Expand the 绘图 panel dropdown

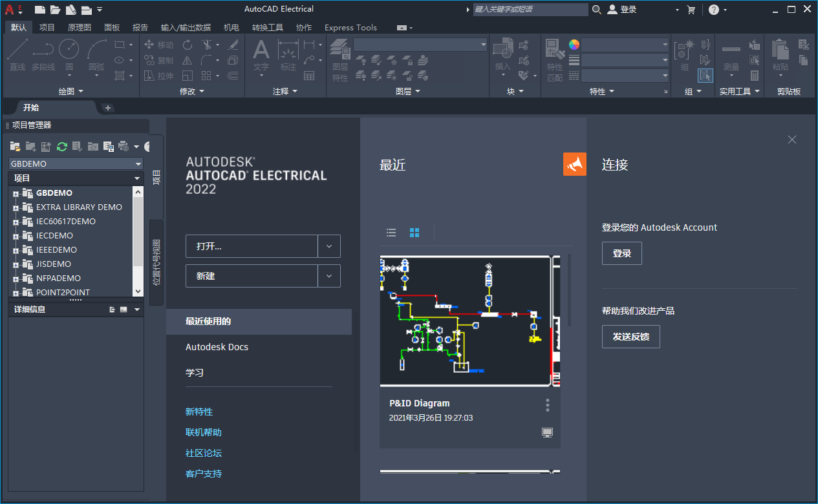coord(71,92)
